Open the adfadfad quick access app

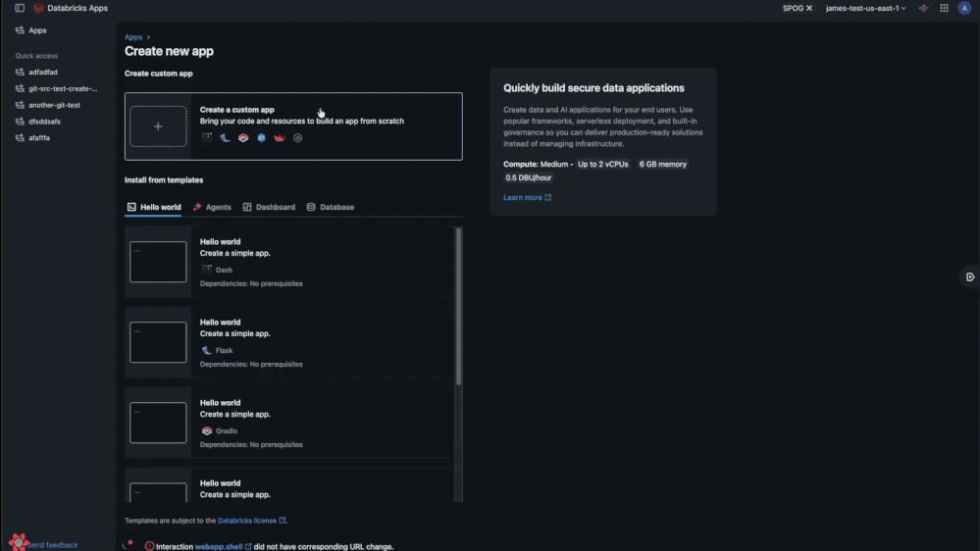click(x=42, y=72)
